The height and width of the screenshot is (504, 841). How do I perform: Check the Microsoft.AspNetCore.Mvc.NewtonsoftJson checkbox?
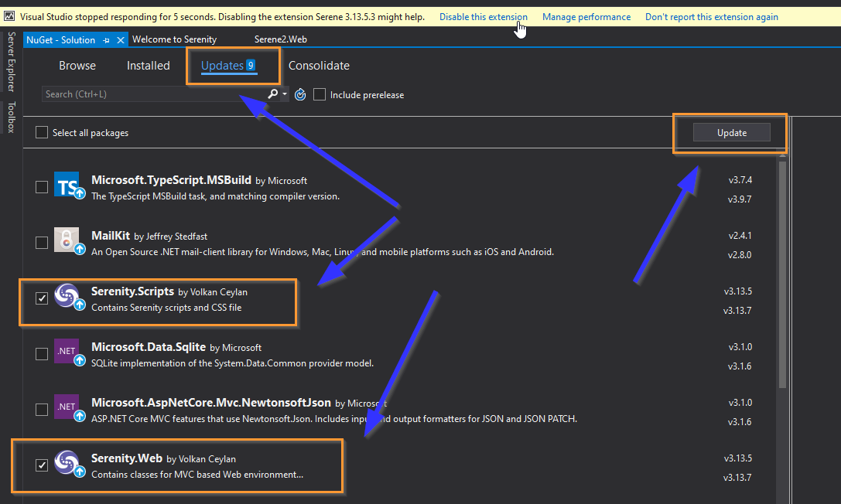pyautogui.click(x=41, y=410)
